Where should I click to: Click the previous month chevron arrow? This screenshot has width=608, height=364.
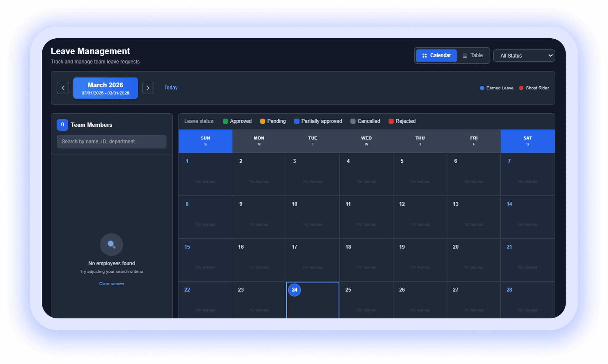pos(63,88)
